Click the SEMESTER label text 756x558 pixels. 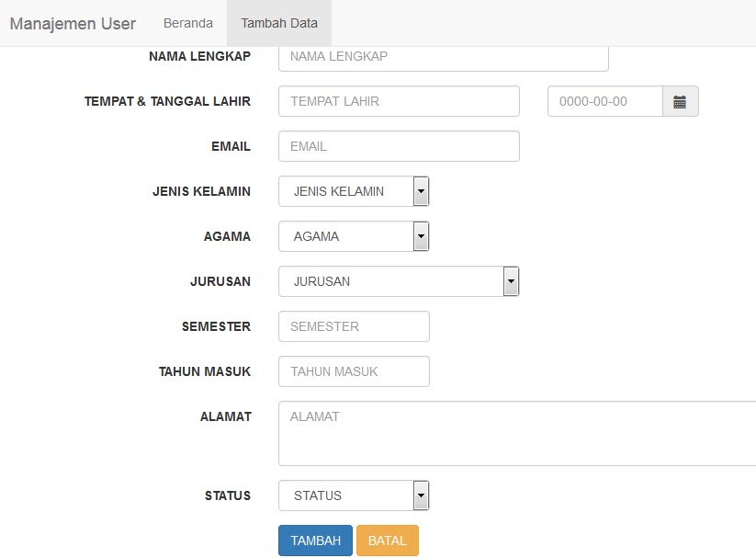point(216,326)
